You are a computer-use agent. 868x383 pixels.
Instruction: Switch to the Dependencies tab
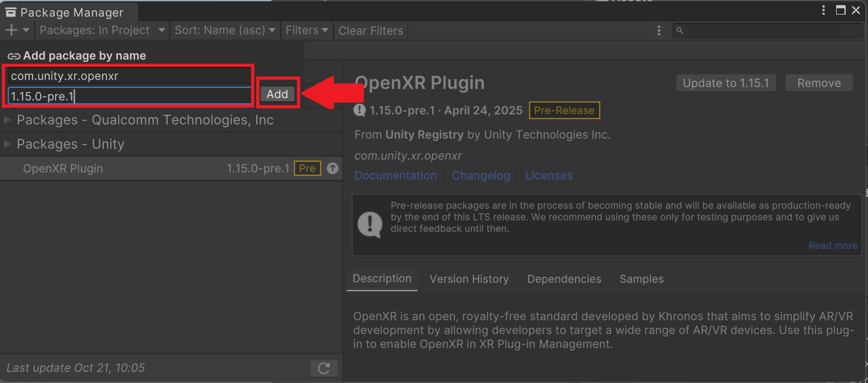564,279
